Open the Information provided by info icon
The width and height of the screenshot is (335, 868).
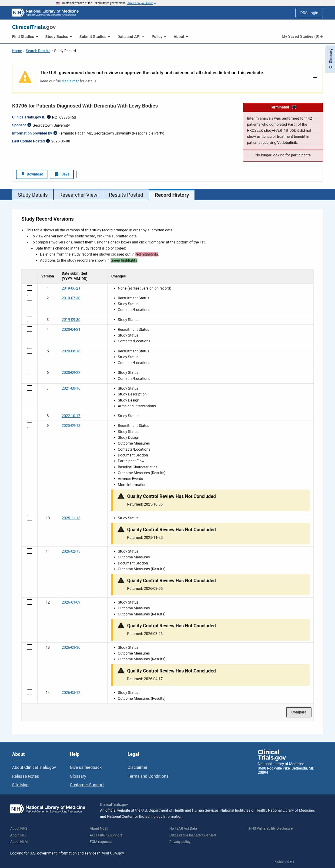[55, 133]
